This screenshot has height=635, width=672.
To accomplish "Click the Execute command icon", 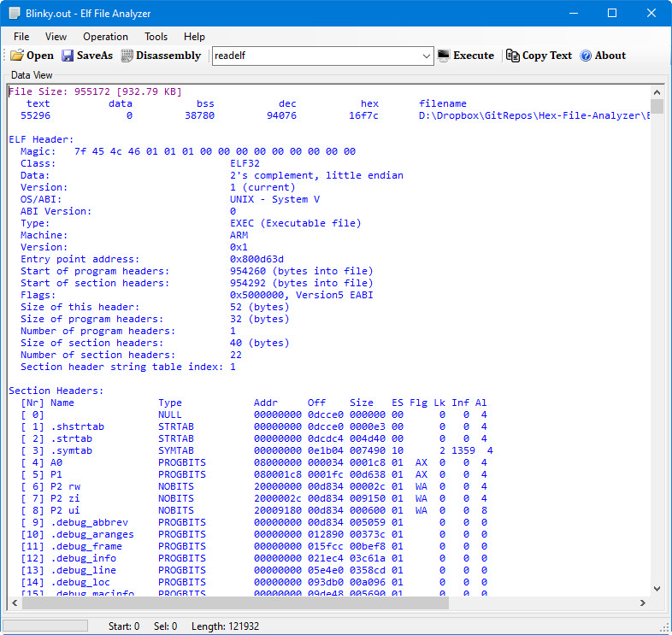I will [x=444, y=56].
